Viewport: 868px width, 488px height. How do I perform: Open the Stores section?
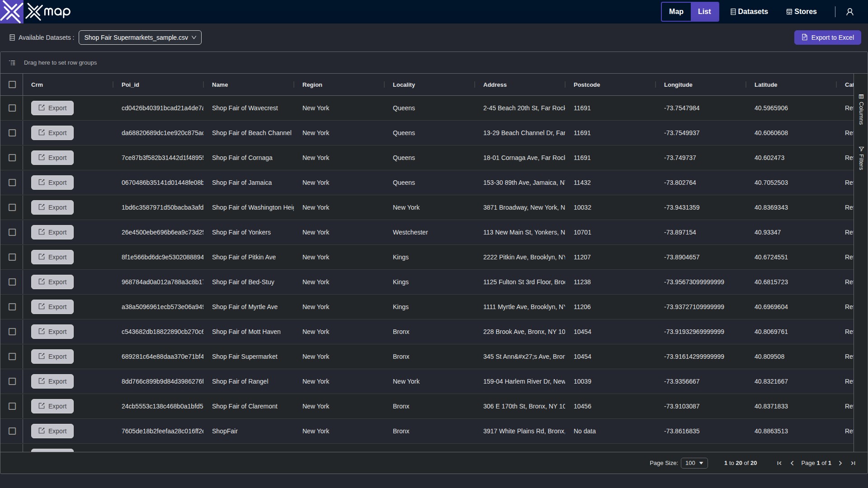point(801,11)
